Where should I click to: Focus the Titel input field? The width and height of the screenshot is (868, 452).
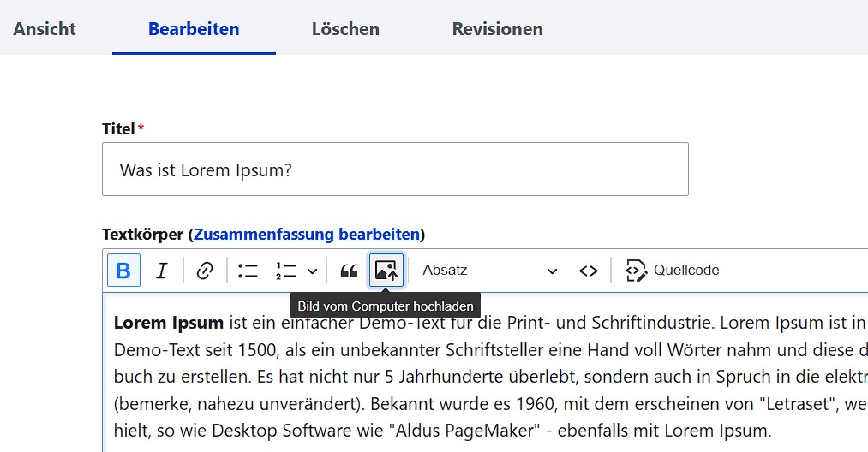[395, 169]
